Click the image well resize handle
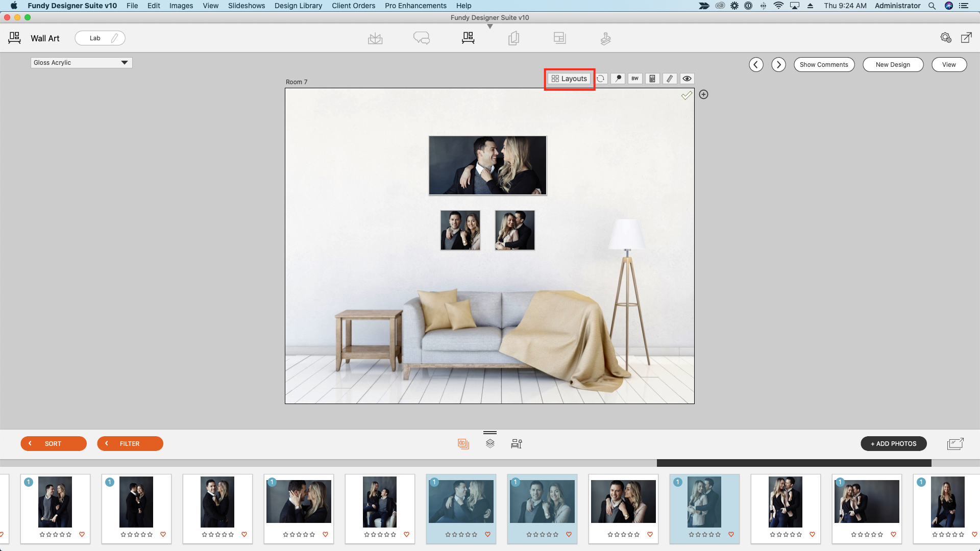 coord(490,433)
